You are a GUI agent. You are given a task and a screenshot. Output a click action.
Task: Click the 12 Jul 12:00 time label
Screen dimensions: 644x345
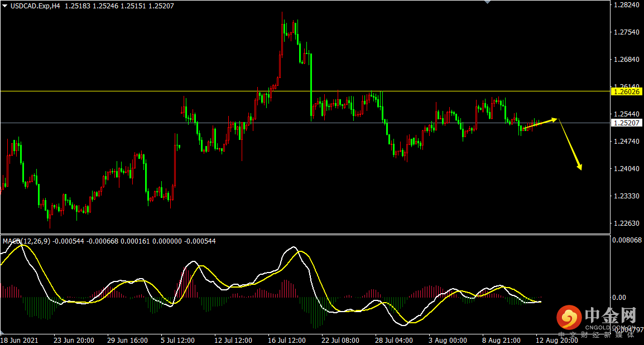coord(233,341)
